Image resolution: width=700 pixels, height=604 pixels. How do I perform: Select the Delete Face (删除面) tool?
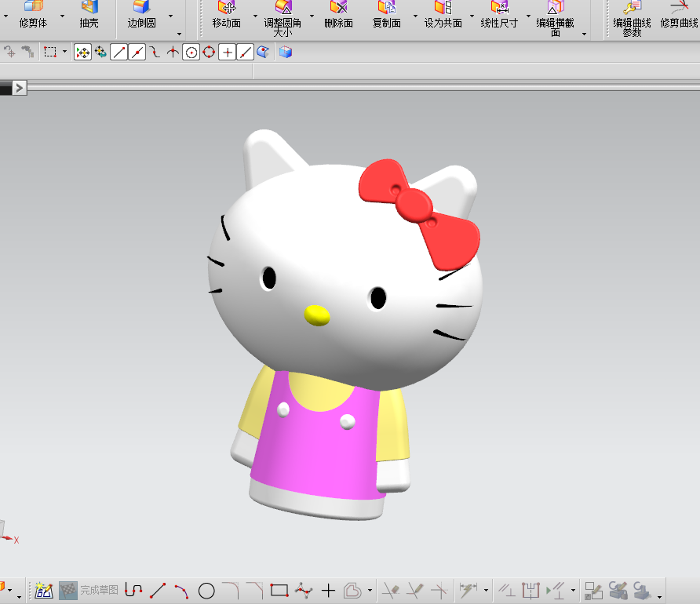pos(339,14)
